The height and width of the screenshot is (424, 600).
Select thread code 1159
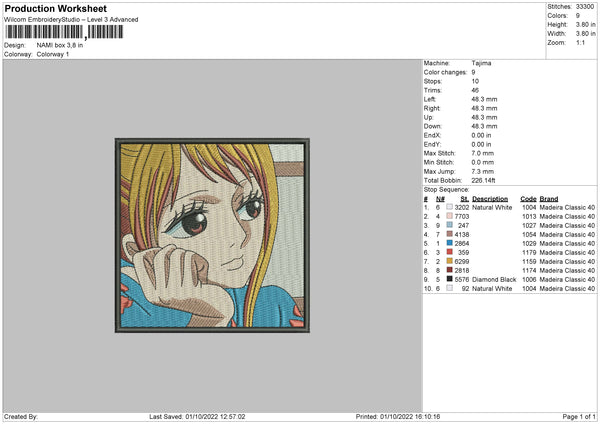(x=529, y=261)
